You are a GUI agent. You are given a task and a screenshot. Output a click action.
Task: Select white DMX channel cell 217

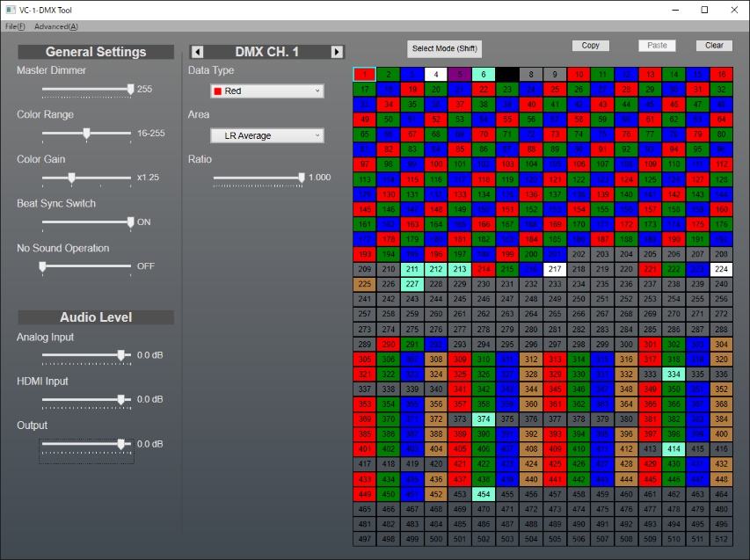tap(555, 270)
